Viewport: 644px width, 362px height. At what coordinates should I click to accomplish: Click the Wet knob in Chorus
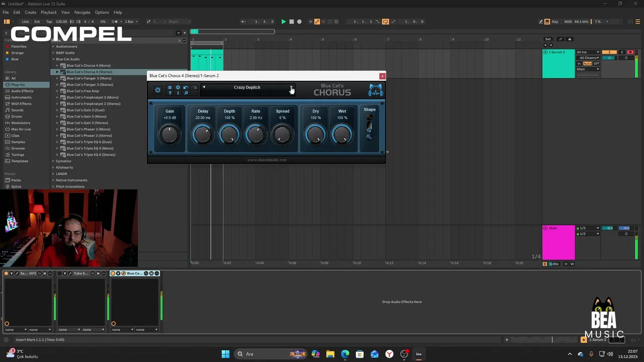pyautogui.click(x=342, y=135)
